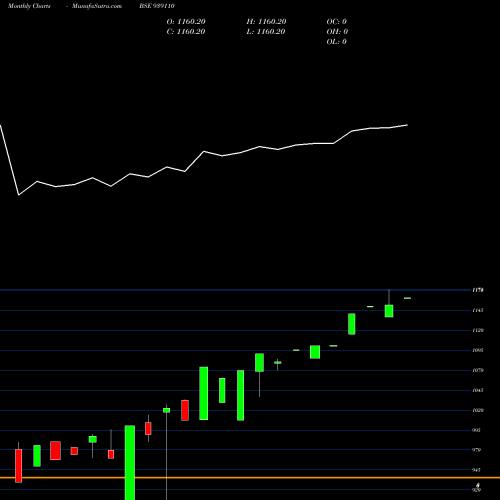
Task: Click the end point of the white line
Action: tap(407, 125)
